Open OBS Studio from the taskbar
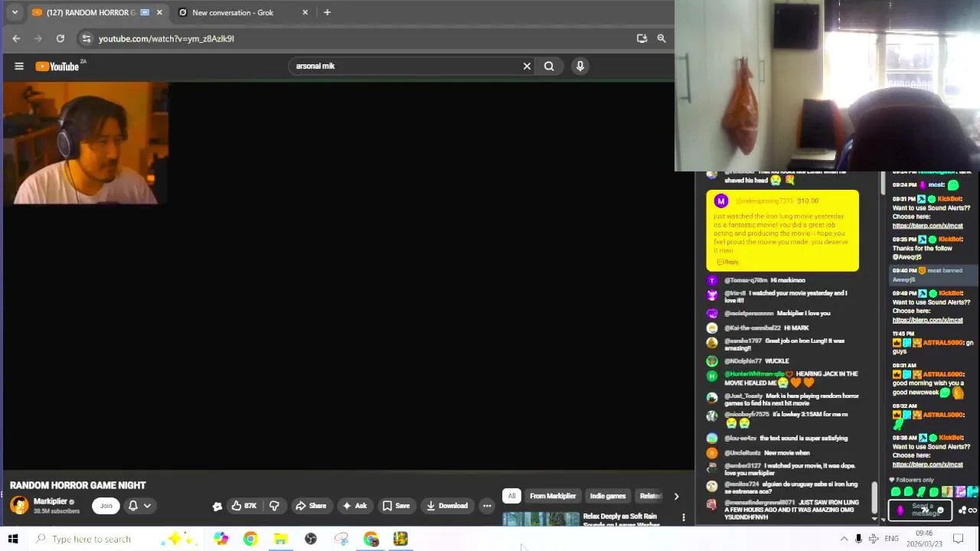The image size is (980, 551). pyautogui.click(x=310, y=539)
